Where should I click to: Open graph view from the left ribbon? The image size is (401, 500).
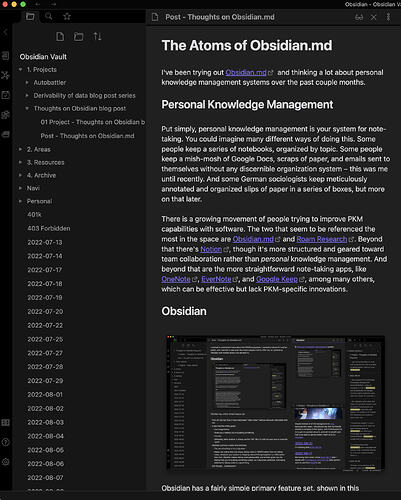pos(5,75)
